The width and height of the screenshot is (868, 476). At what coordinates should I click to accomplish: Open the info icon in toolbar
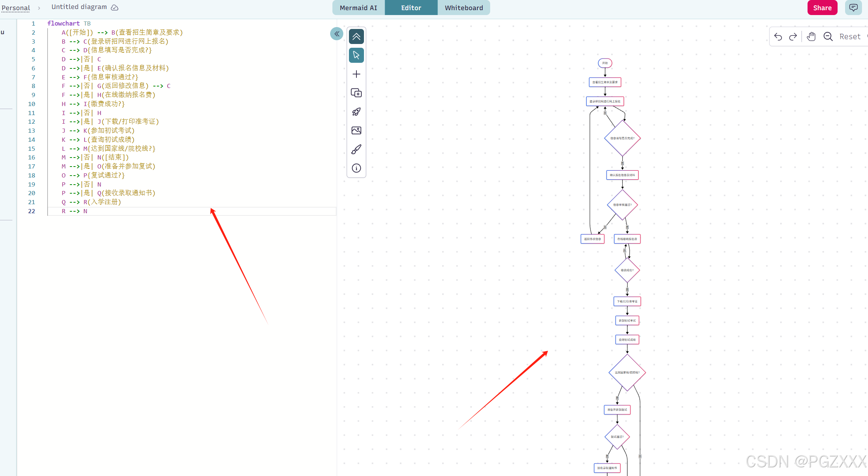pyautogui.click(x=356, y=168)
